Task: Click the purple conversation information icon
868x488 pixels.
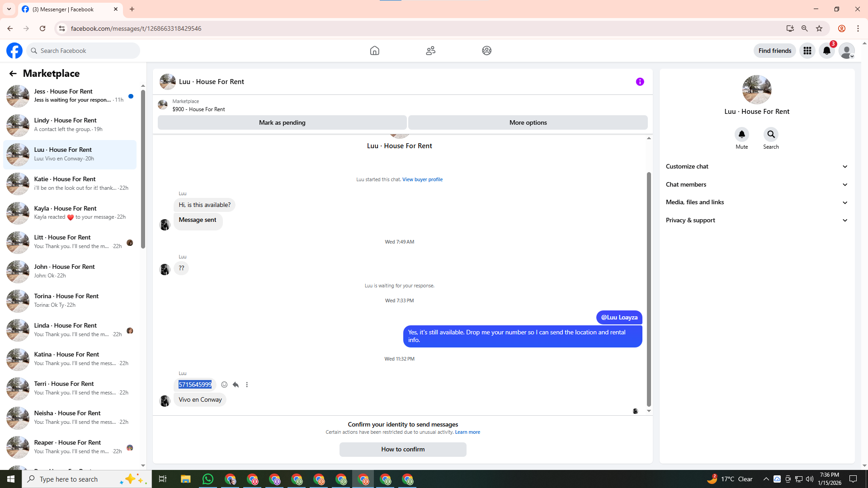Action: (x=640, y=82)
